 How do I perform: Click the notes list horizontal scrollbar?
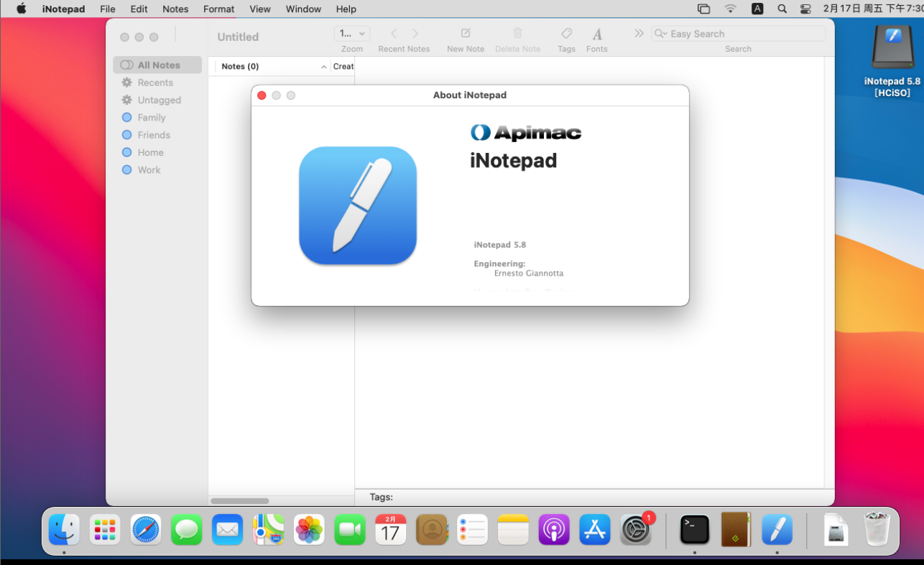pyautogui.click(x=240, y=500)
